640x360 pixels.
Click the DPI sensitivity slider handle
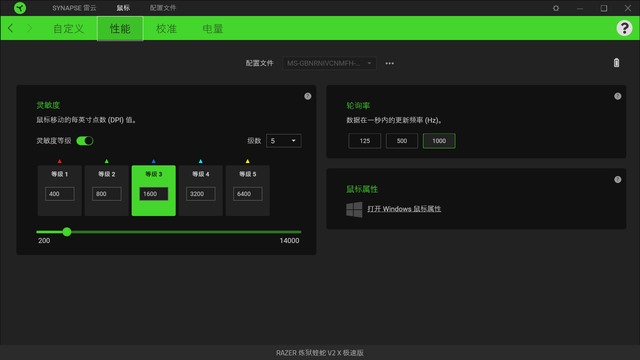coord(67,232)
